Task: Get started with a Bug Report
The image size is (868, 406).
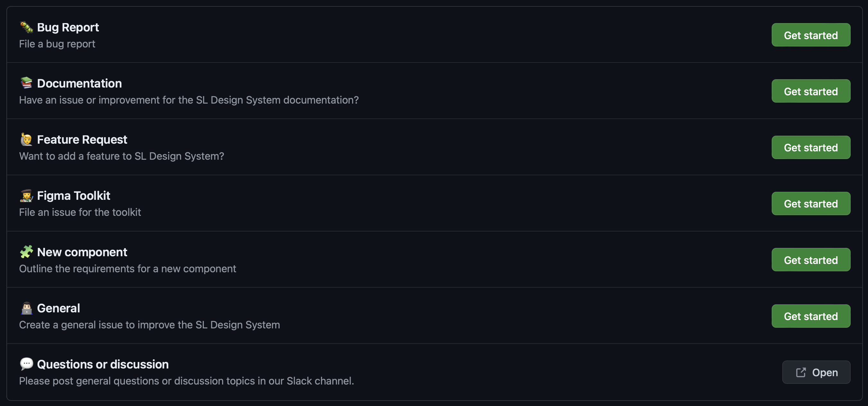Action: (x=811, y=35)
